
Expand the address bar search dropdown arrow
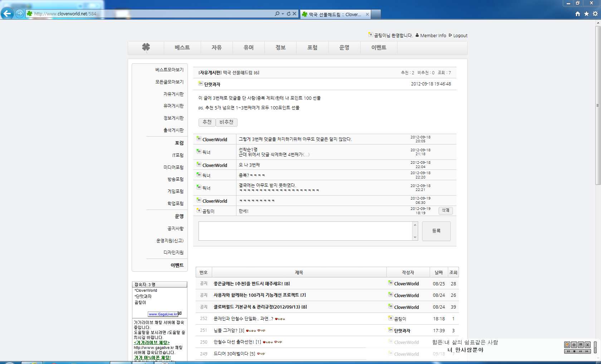pos(283,14)
